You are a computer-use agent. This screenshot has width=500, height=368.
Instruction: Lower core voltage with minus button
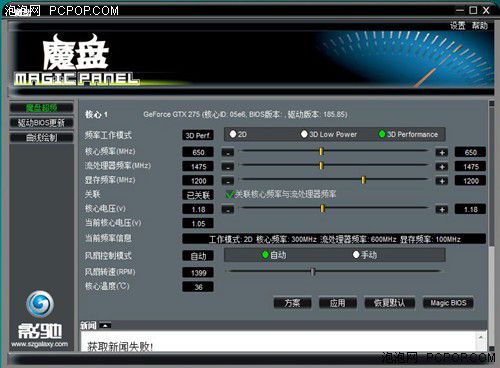point(228,210)
